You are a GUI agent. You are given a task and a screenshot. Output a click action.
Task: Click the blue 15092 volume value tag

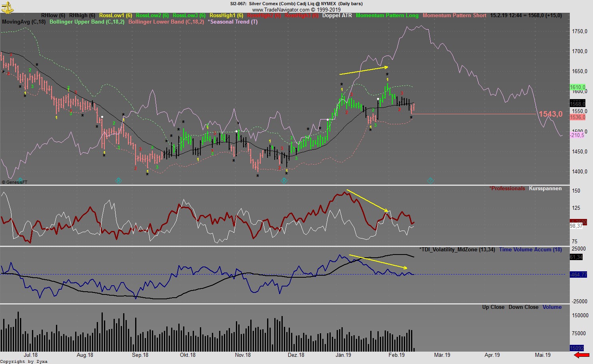click(577, 348)
